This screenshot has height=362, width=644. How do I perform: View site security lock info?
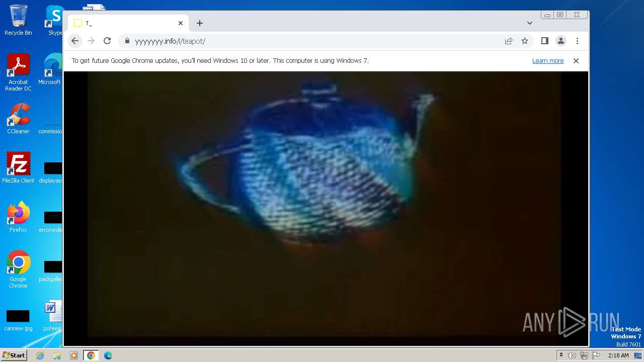(127, 41)
